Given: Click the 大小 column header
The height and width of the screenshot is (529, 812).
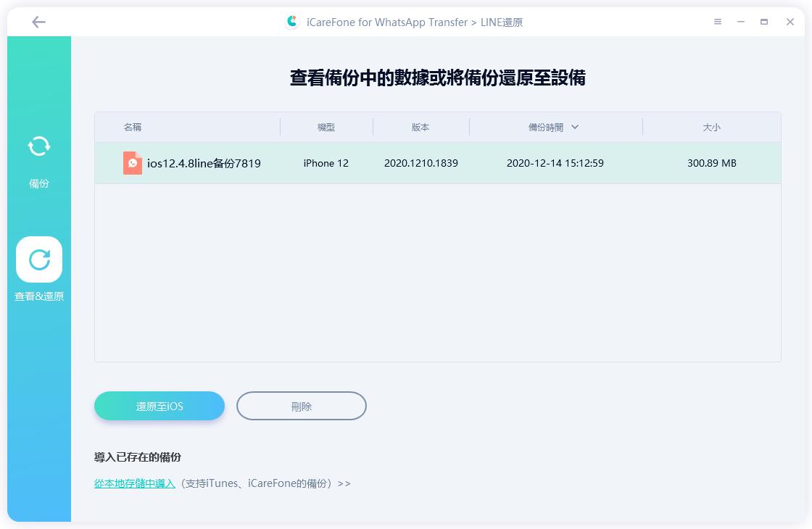Looking at the screenshot, I should (712, 127).
